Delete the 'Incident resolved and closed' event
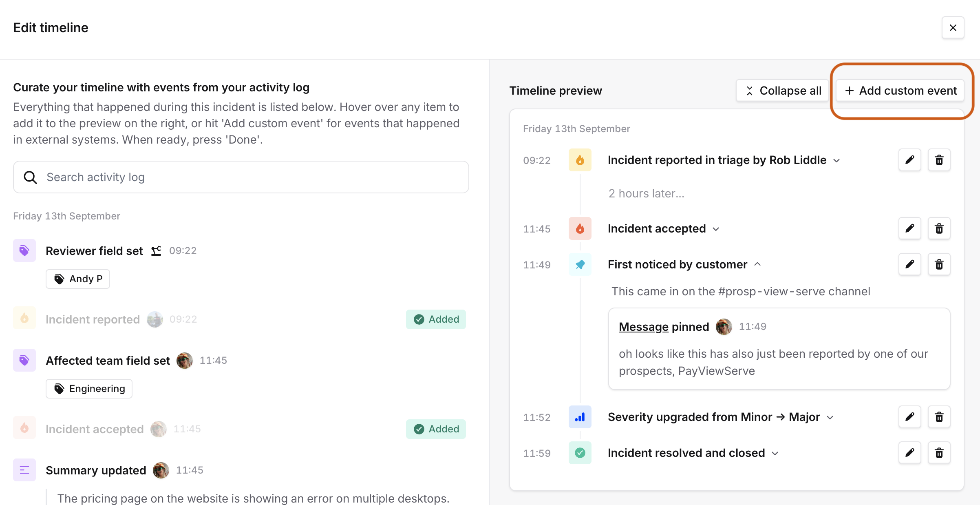Screen dimensions: 980x505 tap(939, 453)
